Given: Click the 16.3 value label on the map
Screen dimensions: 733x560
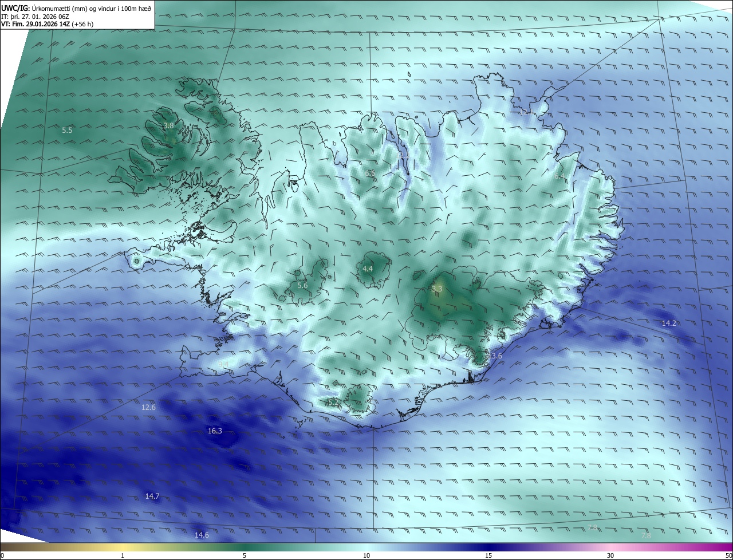Looking at the screenshot, I should pos(215,431).
